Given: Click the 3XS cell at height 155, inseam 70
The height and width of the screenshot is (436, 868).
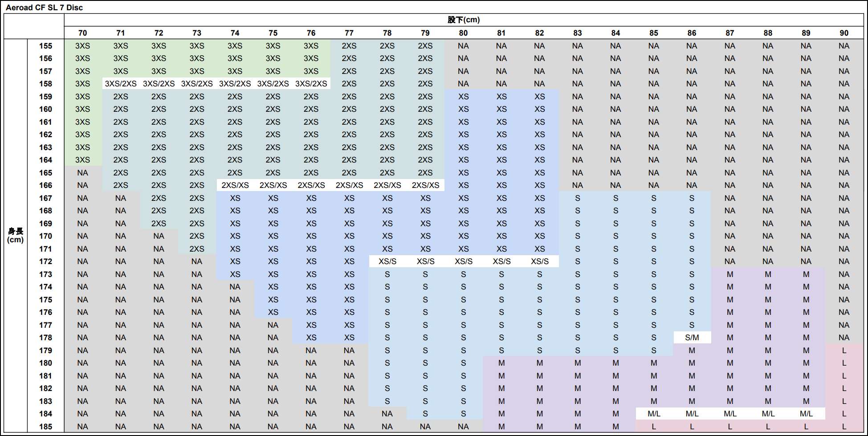Looking at the screenshot, I should tap(83, 46).
